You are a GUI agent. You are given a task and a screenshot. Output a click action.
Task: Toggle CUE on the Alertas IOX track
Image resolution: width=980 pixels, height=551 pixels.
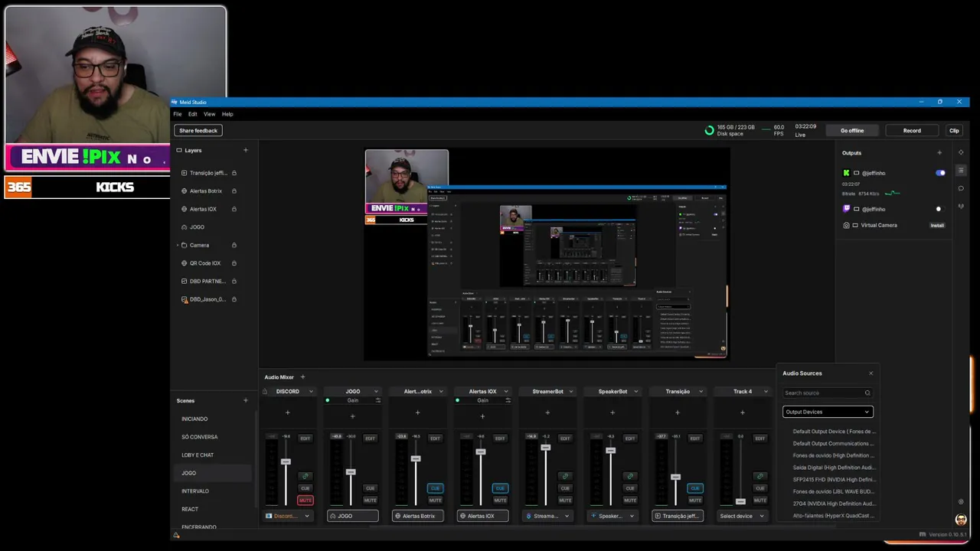pos(500,488)
